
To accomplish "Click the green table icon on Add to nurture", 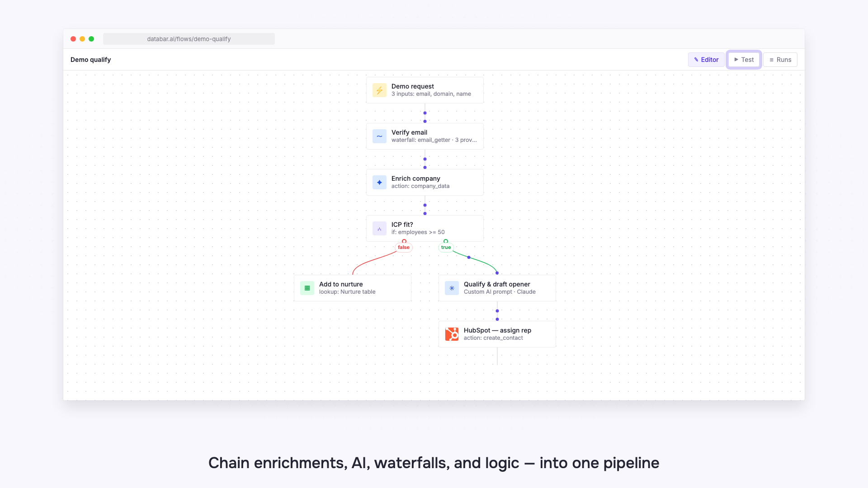I will [307, 288].
